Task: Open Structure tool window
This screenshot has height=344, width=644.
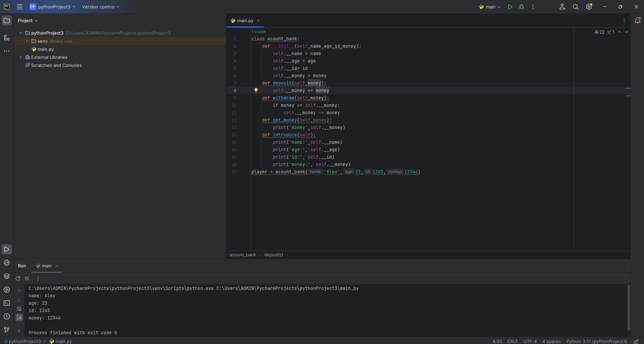Action: tap(7, 38)
